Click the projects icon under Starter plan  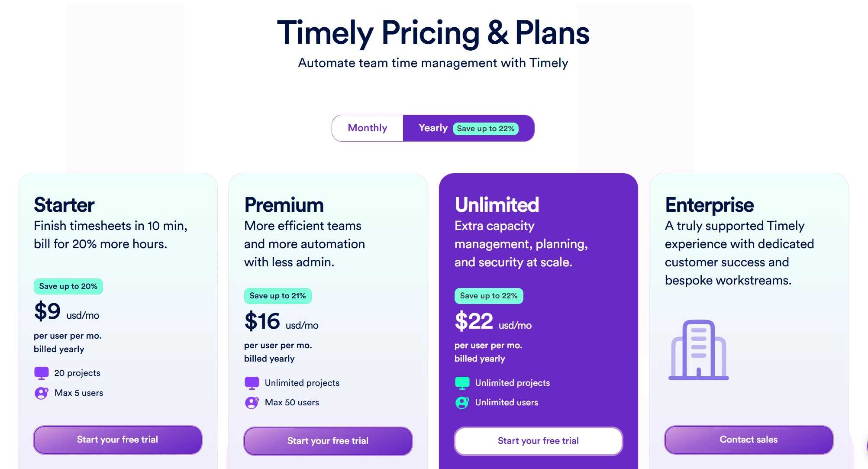(41, 372)
